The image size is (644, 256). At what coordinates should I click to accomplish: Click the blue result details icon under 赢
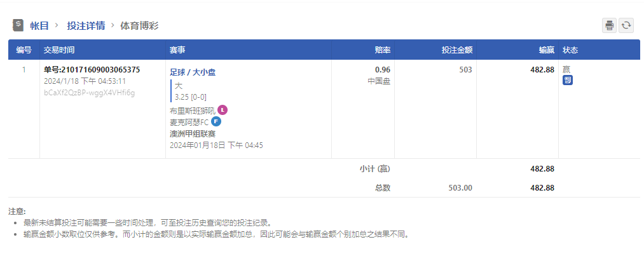[568, 80]
